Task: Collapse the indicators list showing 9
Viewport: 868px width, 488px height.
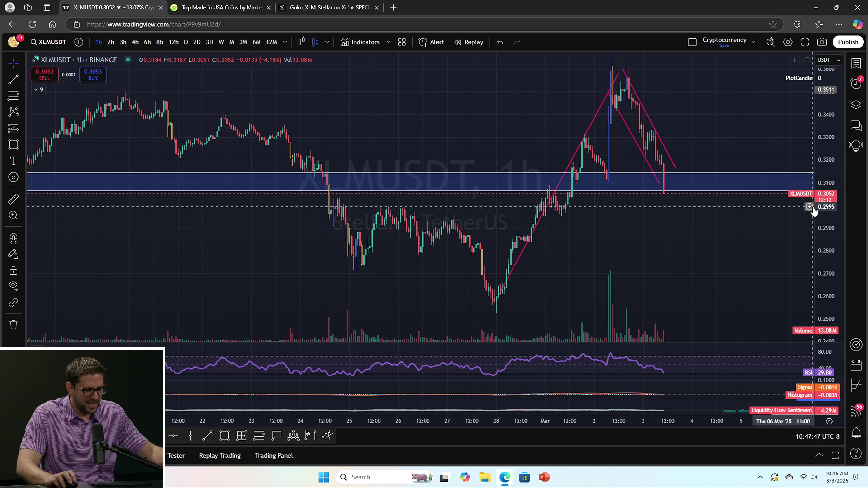Action: click(38, 89)
